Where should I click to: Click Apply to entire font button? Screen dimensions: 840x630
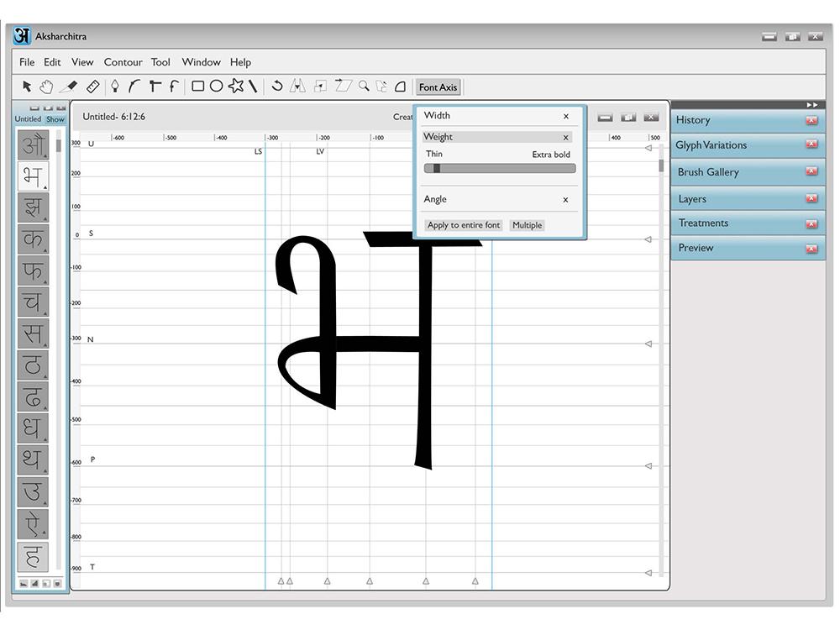point(464,225)
